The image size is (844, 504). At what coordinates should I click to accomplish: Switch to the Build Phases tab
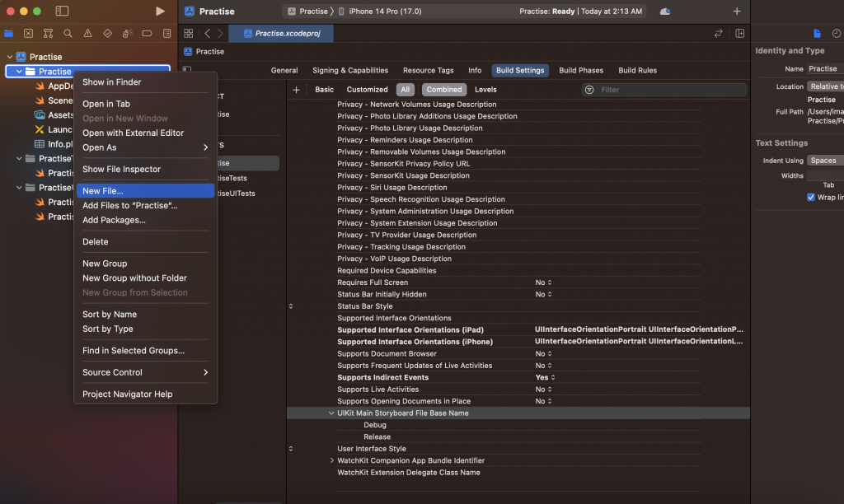tap(581, 71)
